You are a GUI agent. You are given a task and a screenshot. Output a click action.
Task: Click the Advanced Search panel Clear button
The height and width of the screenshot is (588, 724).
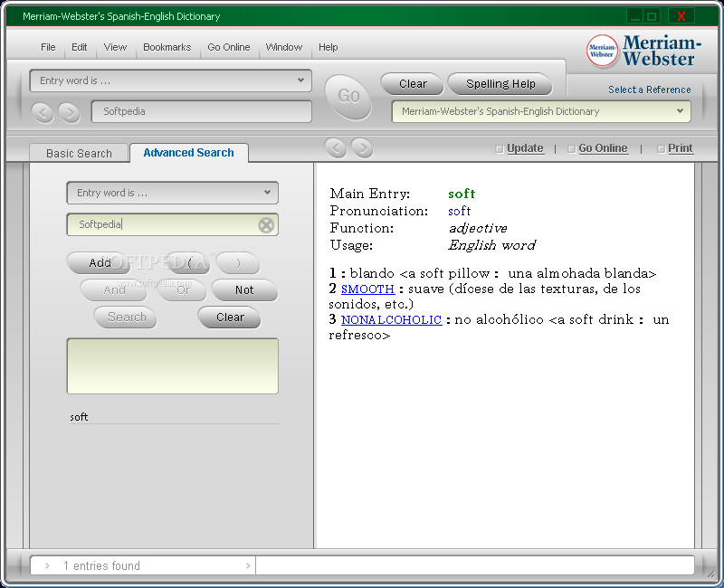pos(230,318)
